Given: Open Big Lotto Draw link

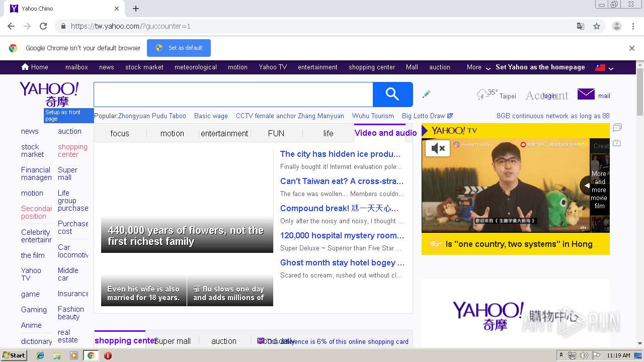Looking at the screenshot, I should 428,116.
